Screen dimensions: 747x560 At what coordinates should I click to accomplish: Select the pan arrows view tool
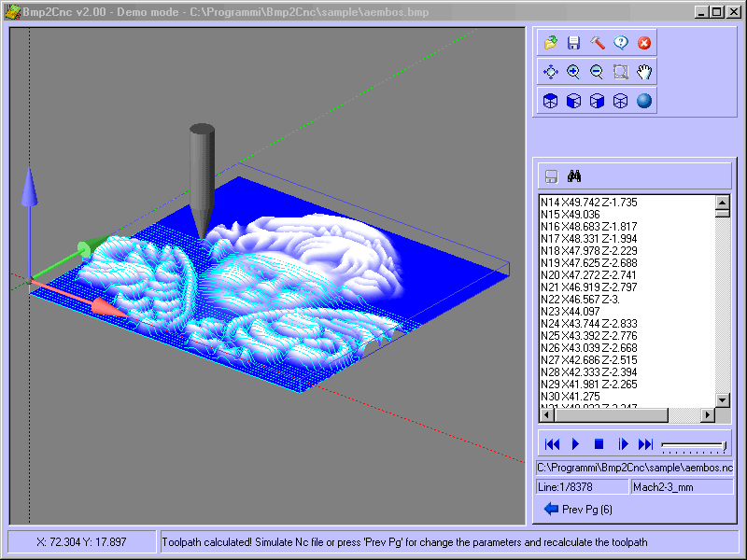tap(551, 71)
